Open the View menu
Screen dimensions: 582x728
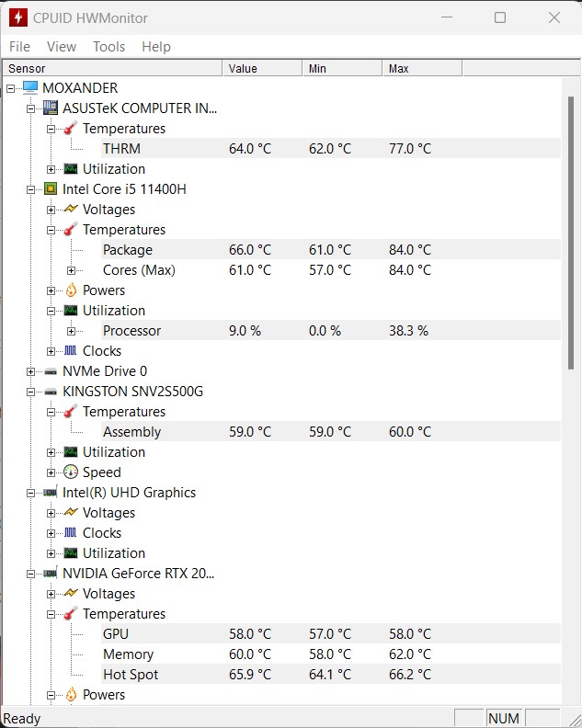(62, 47)
